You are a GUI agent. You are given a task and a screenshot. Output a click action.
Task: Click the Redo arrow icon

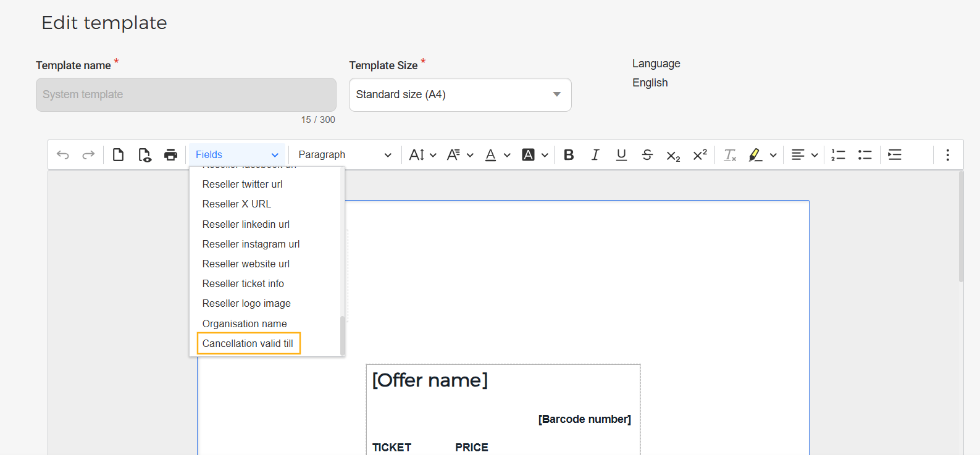click(88, 155)
